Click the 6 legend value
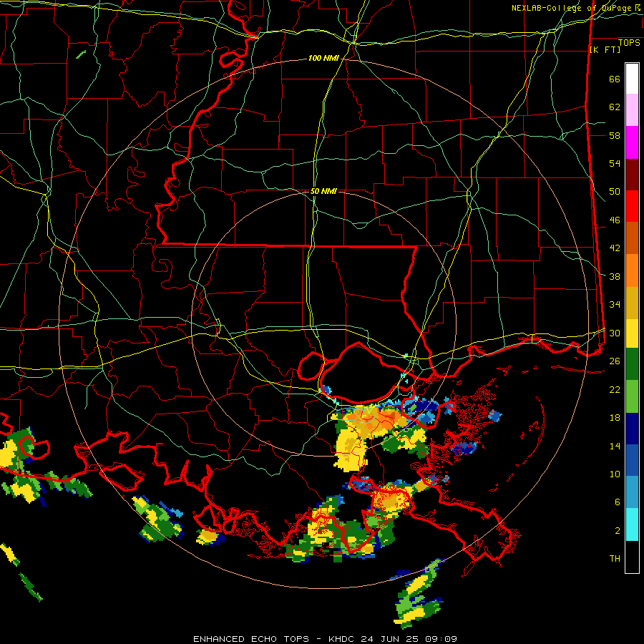Viewport: 644px width, 644px height. click(618, 502)
